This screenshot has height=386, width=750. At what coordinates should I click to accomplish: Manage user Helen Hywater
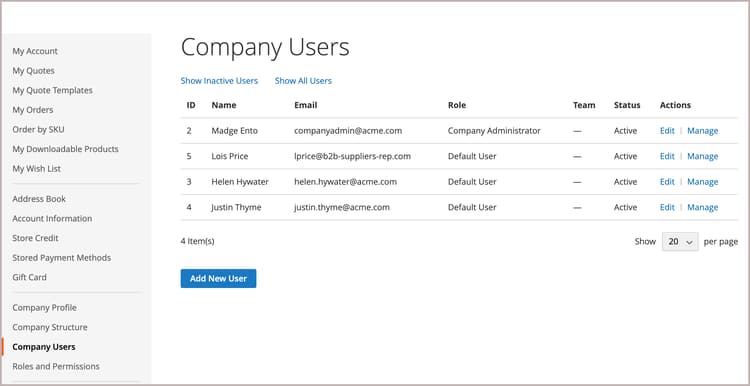[703, 182]
